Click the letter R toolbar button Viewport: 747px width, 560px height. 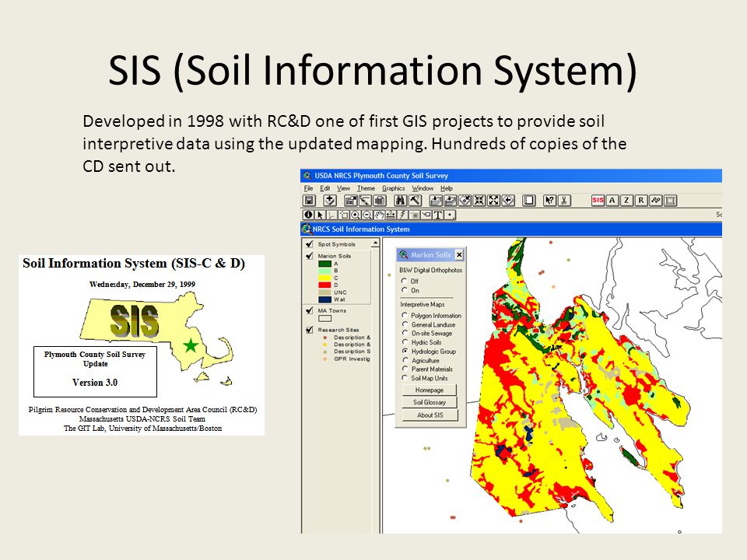pos(641,201)
